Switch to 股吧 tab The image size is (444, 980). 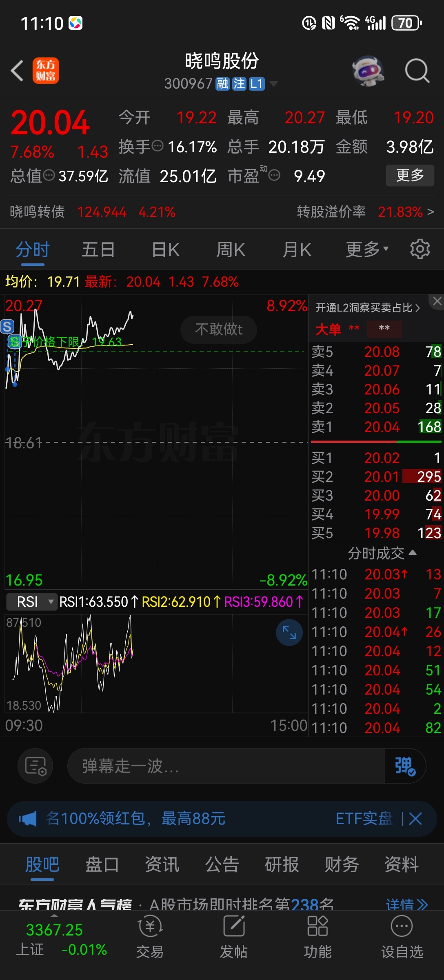click(x=42, y=864)
